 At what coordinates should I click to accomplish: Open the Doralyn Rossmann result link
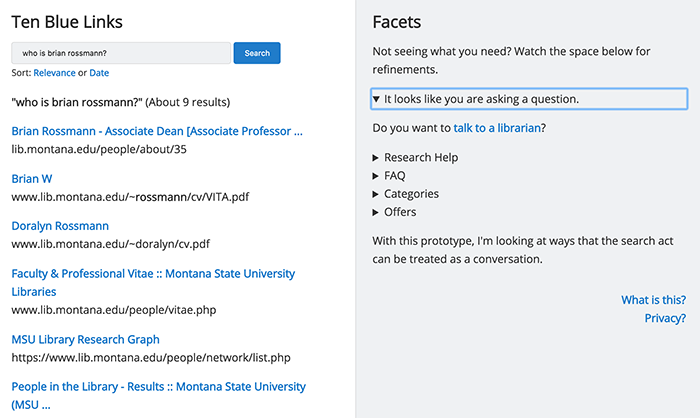tap(60, 226)
